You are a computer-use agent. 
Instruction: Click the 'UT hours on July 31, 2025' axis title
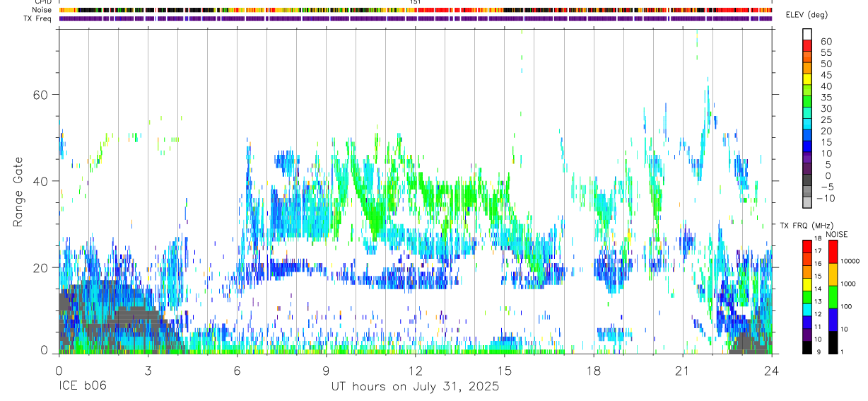pyautogui.click(x=415, y=387)
